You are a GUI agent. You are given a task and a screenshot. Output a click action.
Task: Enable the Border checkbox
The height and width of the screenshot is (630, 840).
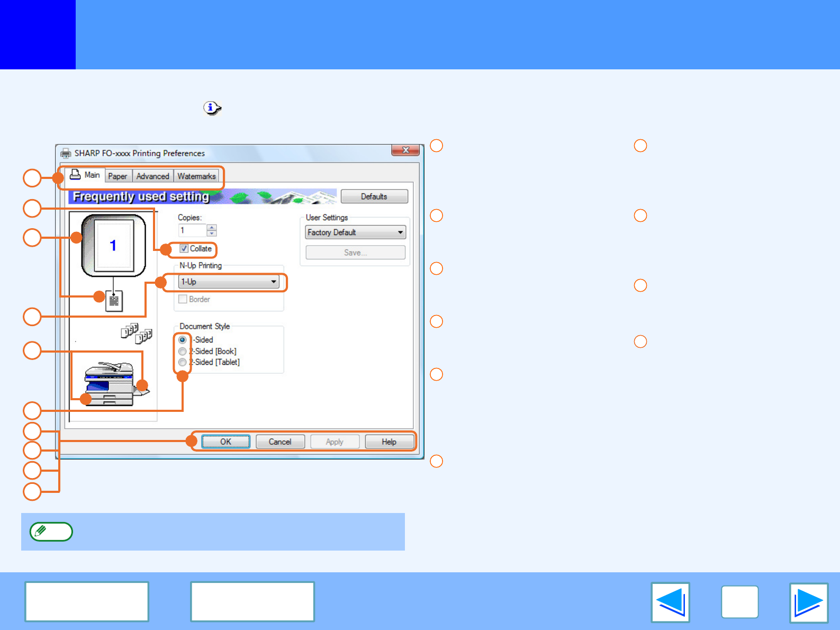point(183,299)
